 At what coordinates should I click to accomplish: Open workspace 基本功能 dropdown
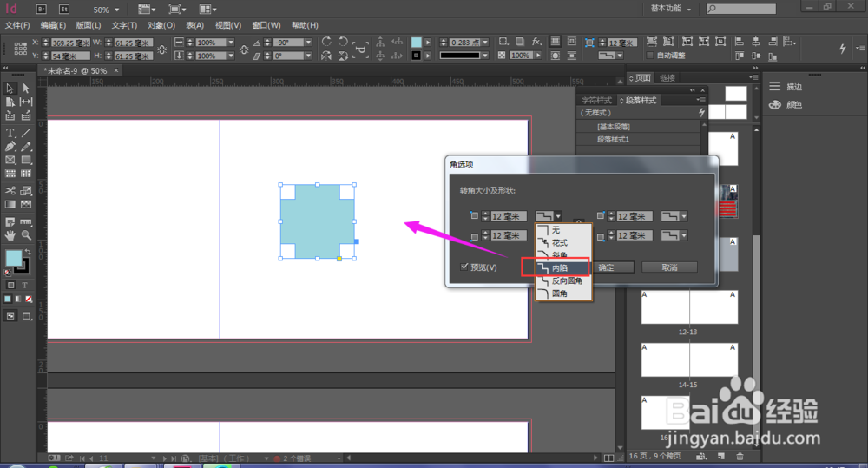tap(670, 9)
